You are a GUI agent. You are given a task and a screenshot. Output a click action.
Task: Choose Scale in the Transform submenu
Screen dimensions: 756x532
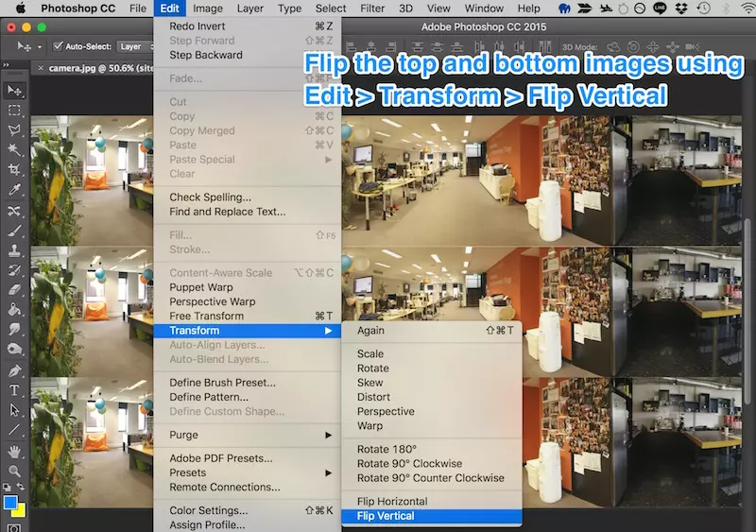coord(432,353)
